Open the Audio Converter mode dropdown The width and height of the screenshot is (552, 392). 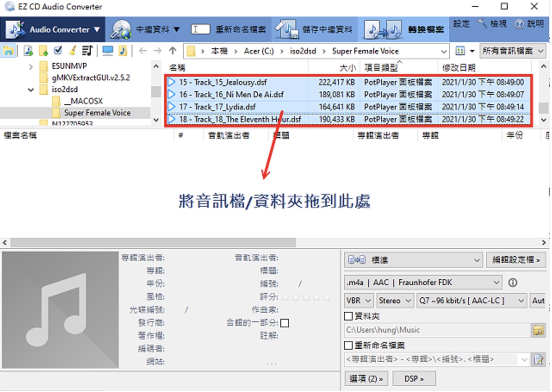[53, 29]
